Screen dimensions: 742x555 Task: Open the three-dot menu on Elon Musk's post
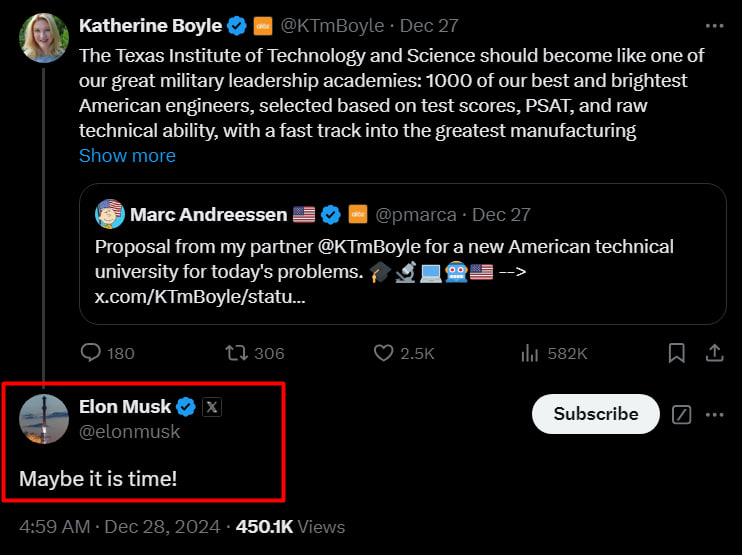714,414
